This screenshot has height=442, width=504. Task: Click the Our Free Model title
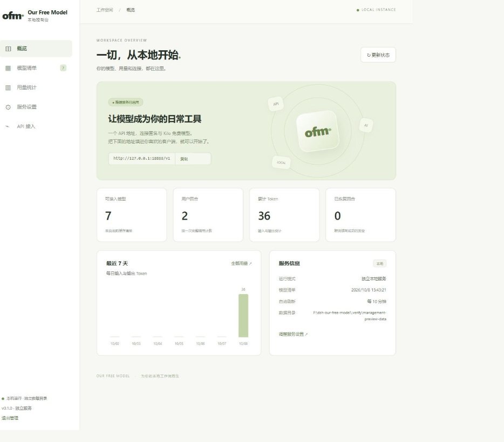[47, 12]
